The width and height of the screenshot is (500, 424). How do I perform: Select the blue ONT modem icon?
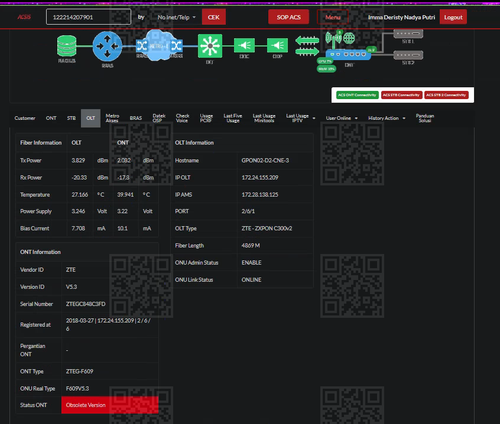pyautogui.click(x=348, y=54)
